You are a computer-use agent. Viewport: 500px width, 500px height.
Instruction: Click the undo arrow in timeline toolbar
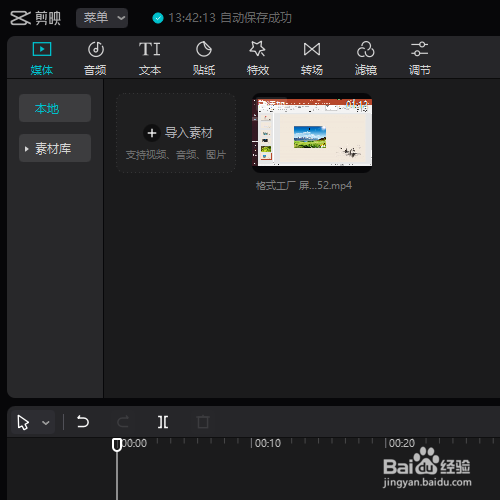click(83, 422)
